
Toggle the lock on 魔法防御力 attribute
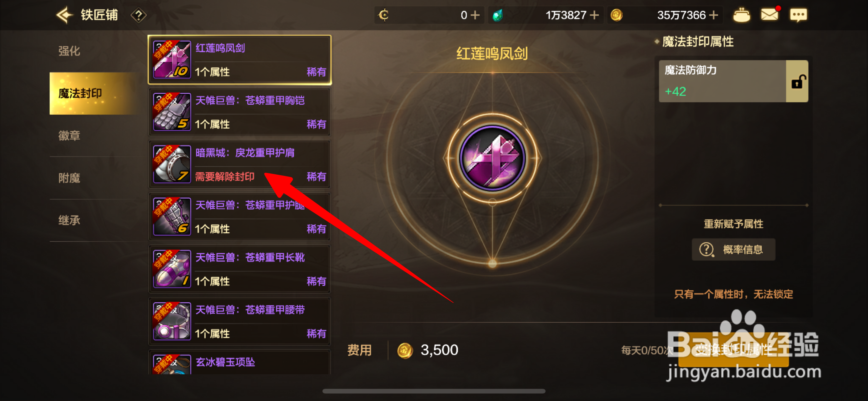coord(797,81)
